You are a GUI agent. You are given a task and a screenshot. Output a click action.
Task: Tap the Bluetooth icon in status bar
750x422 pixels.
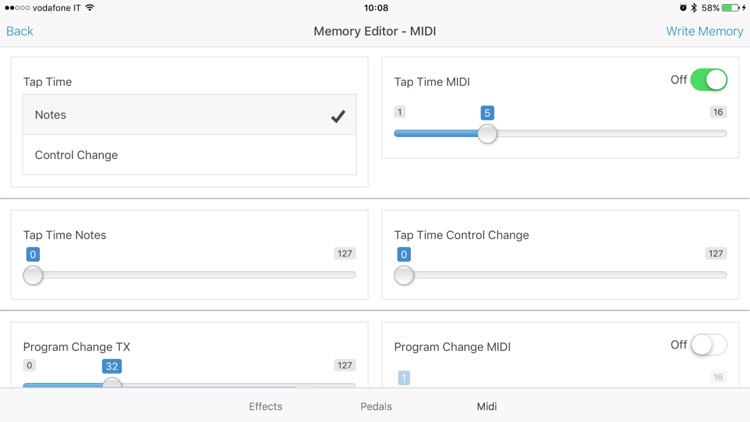tap(694, 8)
